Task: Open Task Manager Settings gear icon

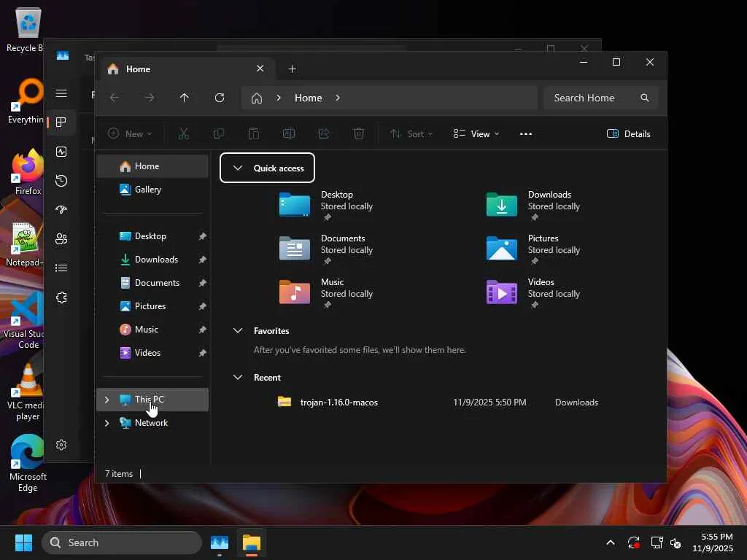Action: (x=61, y=445)
